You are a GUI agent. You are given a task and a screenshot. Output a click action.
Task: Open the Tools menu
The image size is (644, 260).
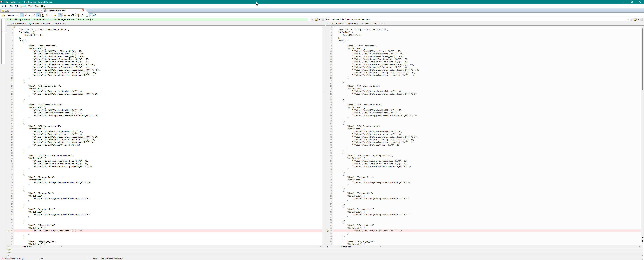(37, 6)
